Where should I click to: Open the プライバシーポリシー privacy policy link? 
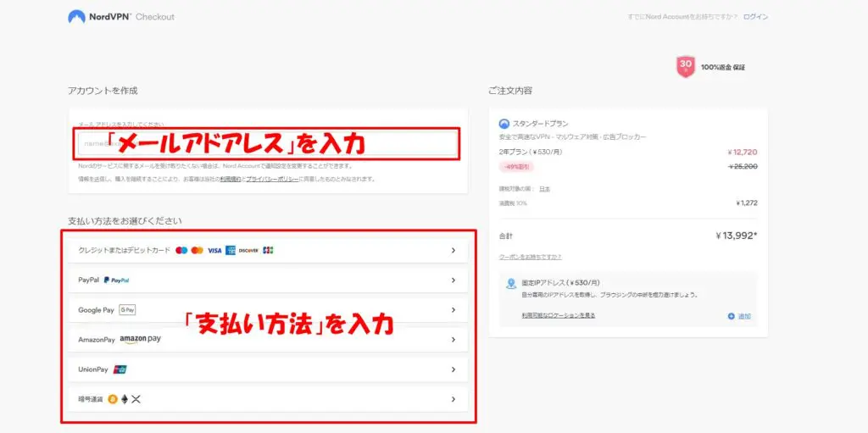pyautogui.click(x=272, y=179)
